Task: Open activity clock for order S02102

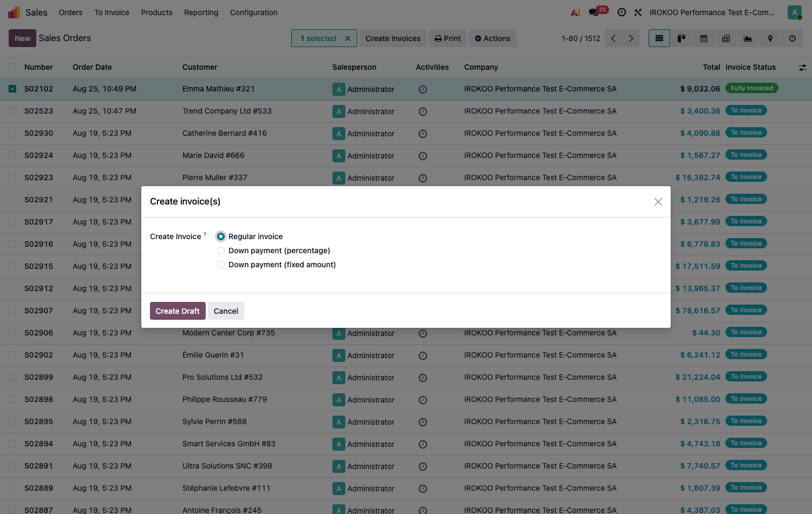Action: pyautogui.click(x=423, y=89)
